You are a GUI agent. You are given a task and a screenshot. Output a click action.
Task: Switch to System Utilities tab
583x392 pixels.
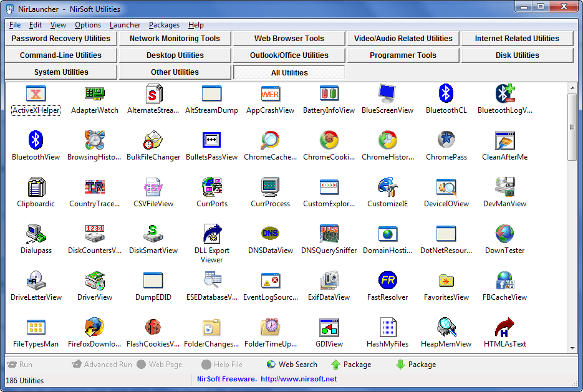[61, 72]
